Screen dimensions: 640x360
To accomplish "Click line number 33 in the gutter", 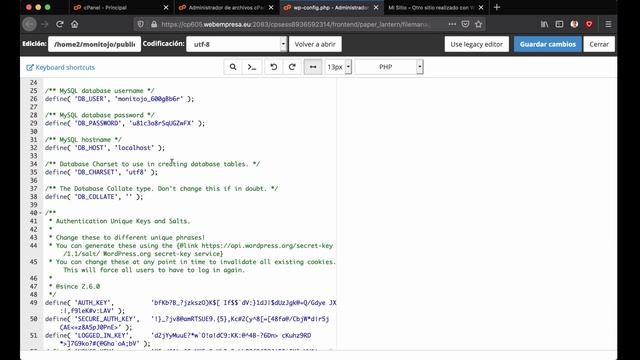I will tap(33, 156).
